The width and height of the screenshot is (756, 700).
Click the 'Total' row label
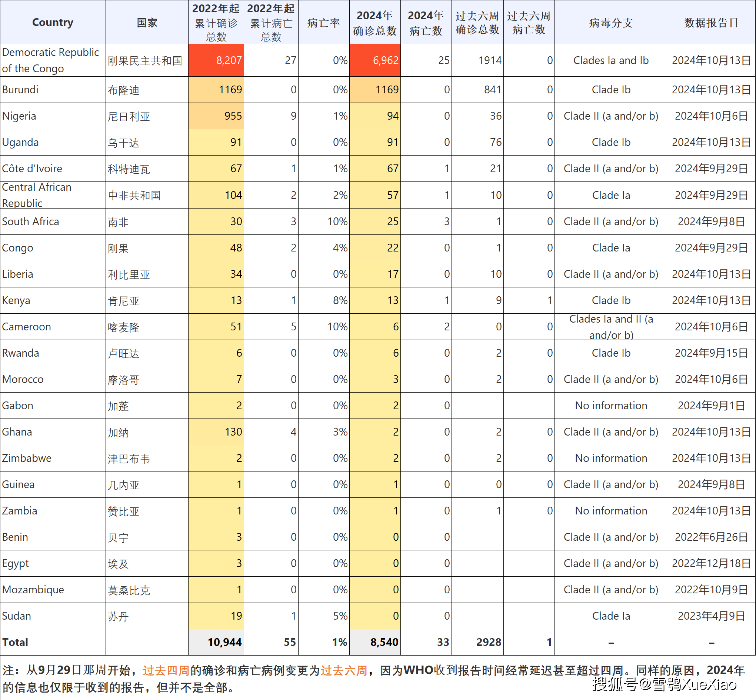[x=53, y=643]
